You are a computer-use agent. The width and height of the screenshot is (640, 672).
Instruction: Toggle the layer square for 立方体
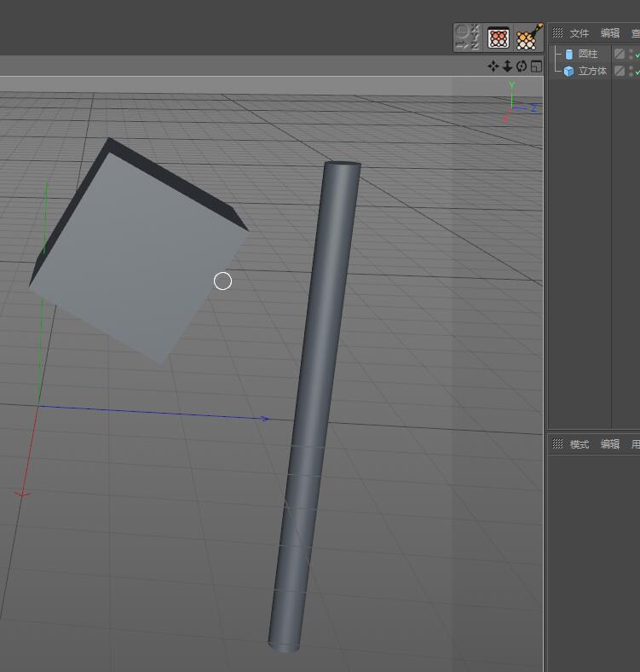pos(620,71)
